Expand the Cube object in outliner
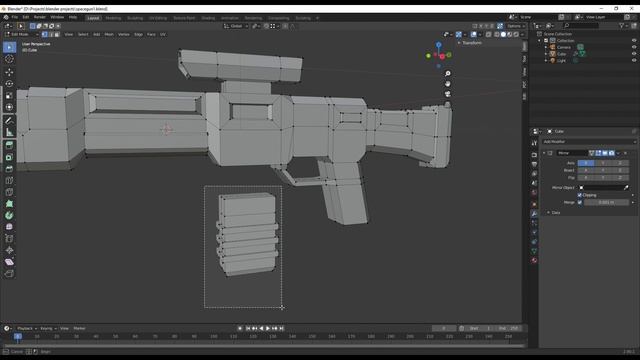Viewport: 640px width, 360px height. point(546,54)
